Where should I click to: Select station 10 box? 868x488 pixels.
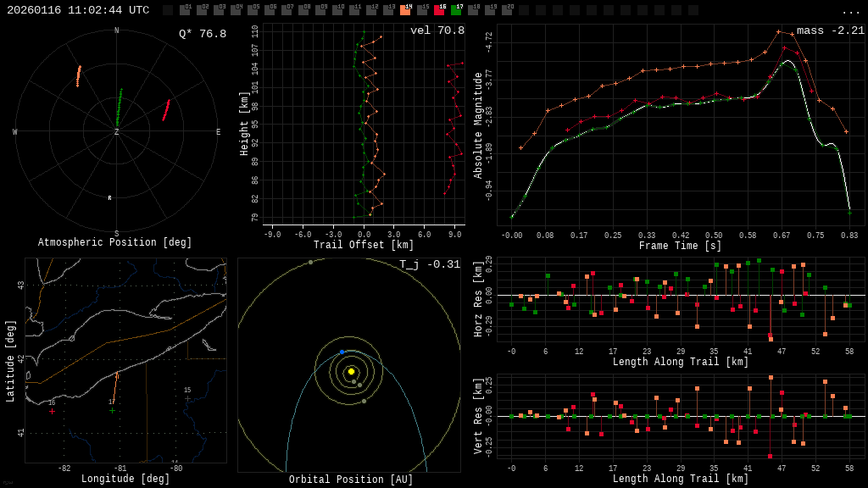(337, 10)
